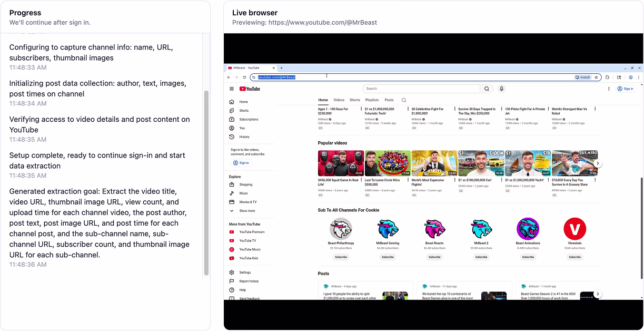
Task: Switch to the Playlists channel tab
Action: (372, 100)
